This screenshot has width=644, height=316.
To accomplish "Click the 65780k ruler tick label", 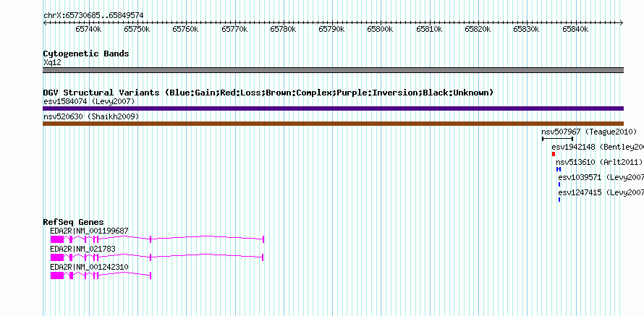I will pos(284,29).
